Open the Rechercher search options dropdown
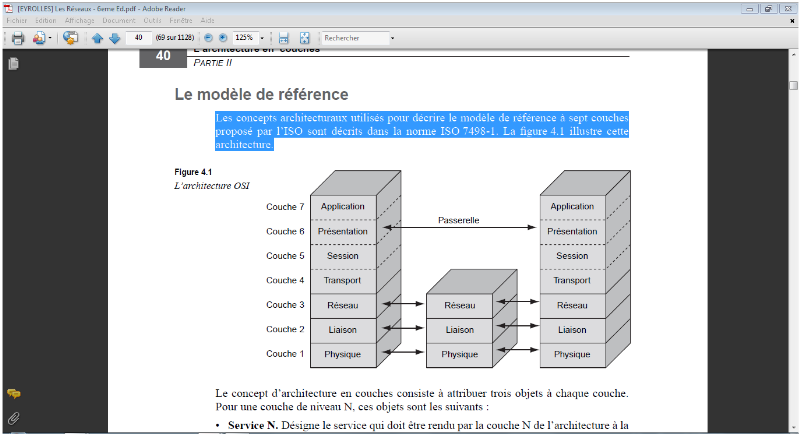The height and width of the screenshot is (434, 800). [x=392, y=38]
